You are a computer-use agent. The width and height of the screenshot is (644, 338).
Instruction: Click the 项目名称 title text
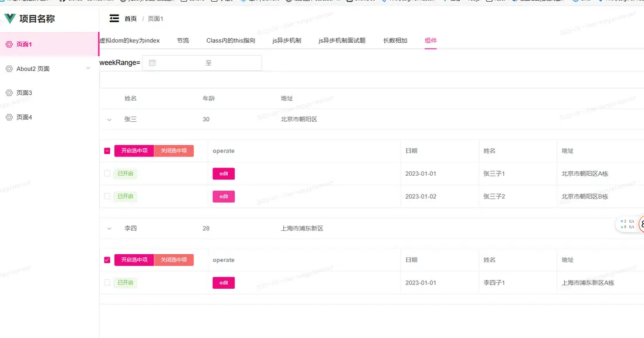[x=37, y=19]
